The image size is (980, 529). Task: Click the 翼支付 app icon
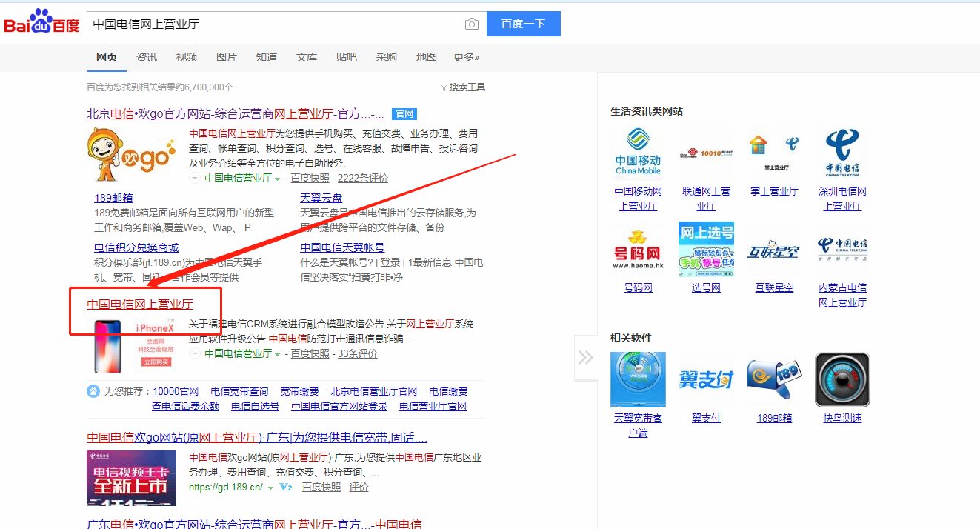click(705, 379)
